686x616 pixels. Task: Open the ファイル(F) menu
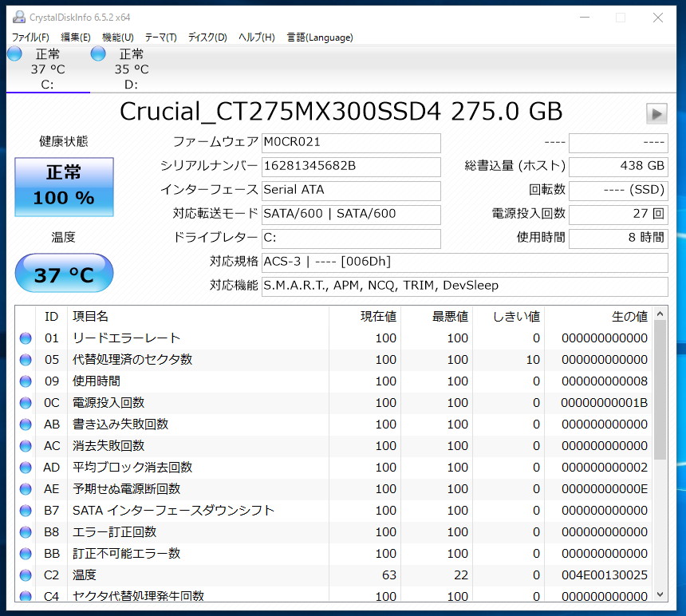tap(30, 38)
